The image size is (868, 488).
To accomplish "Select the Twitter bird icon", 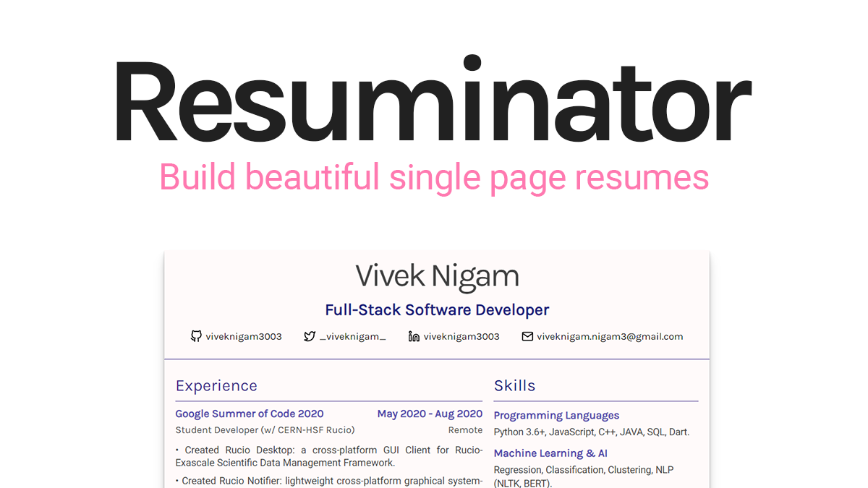I will (308, 336).
